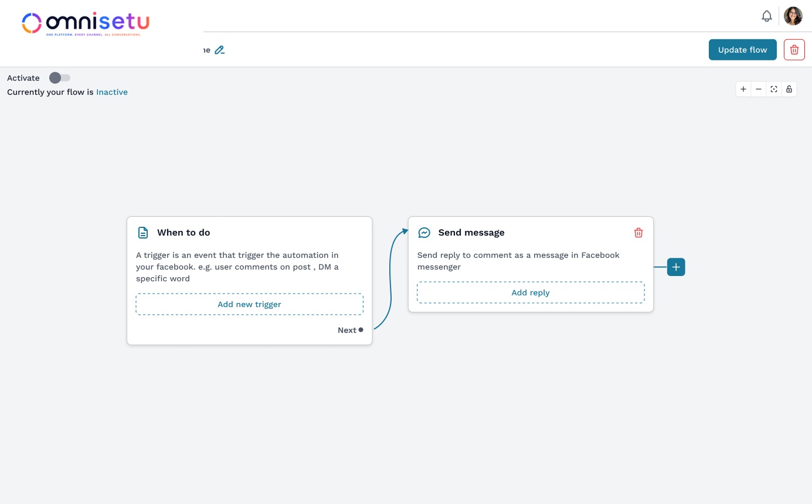Click the Omnisetu logo
812x504 pixels.
pyautogui.click(x=86, y=23)
